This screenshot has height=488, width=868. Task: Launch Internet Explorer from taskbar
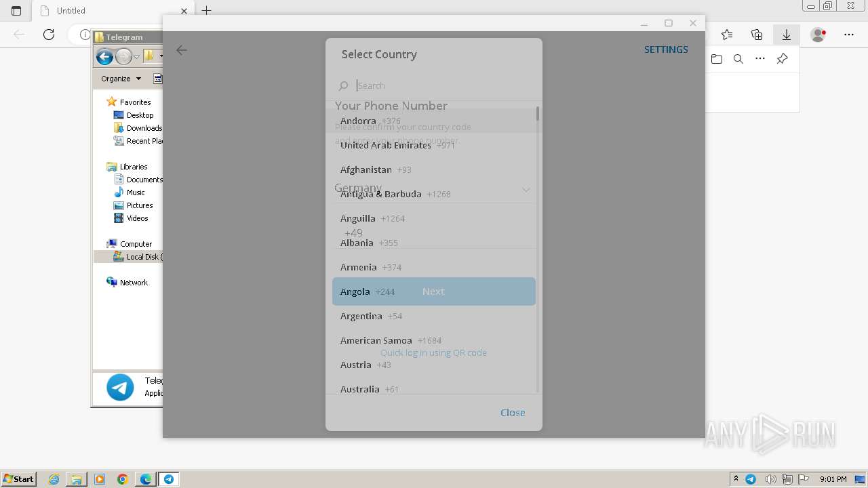click(x=54, y=479)
